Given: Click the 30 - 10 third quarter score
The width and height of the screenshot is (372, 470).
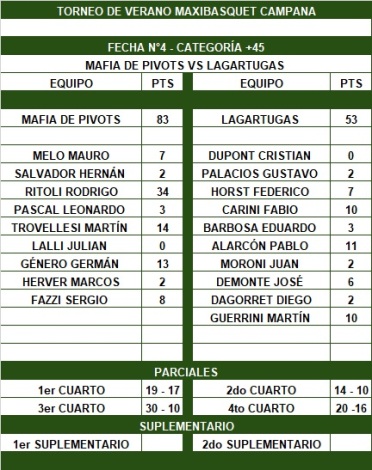Looking at the screenshot, I should (x=162, y=408).
